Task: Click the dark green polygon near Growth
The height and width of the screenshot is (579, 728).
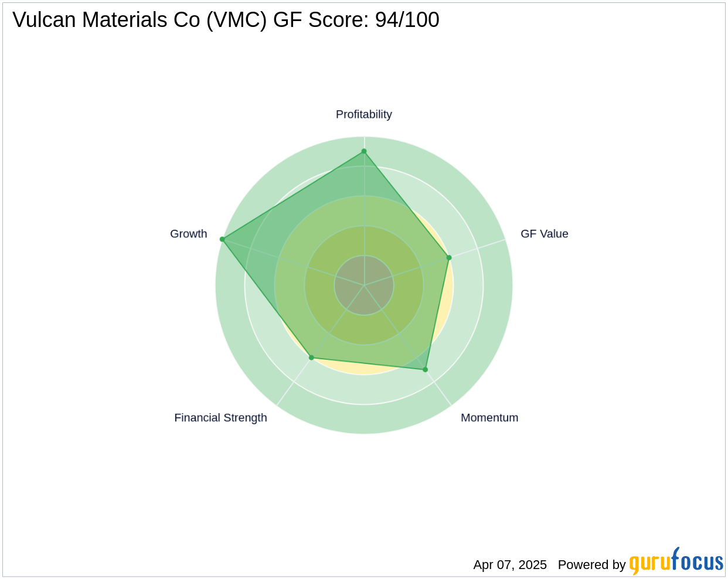Action: click(x=258, y=246)
